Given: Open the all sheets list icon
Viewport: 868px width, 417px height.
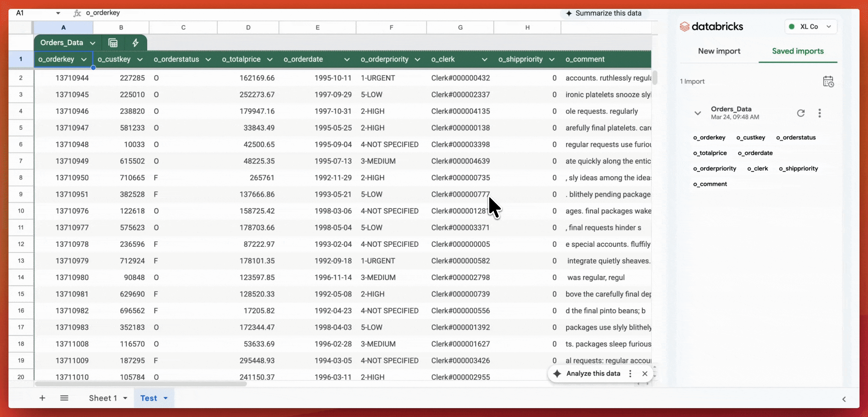Looking at the screenshot, I should point(64,398).
